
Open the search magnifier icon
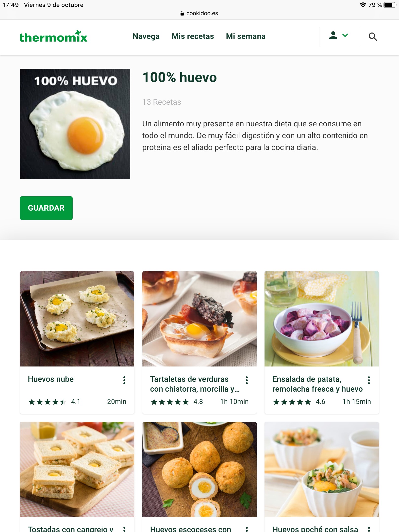coord(373,37)
